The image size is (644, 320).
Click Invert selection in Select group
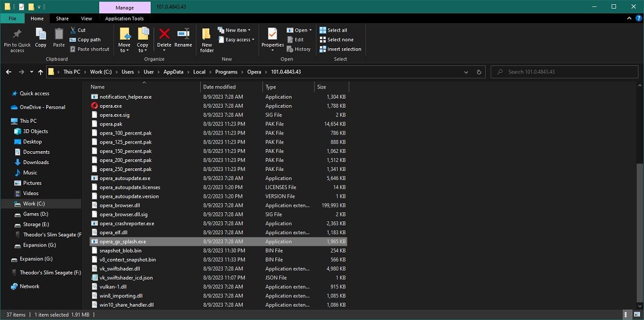pyautogui.click(x=340, y=49)
